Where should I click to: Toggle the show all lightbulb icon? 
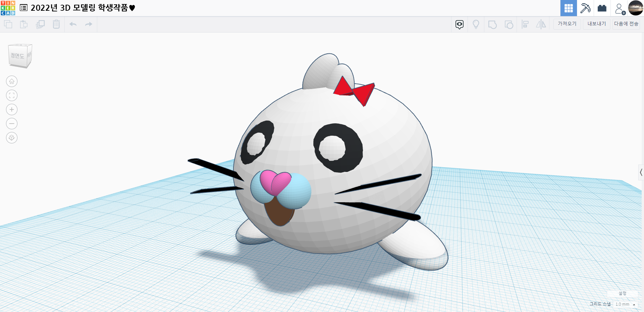476,24
